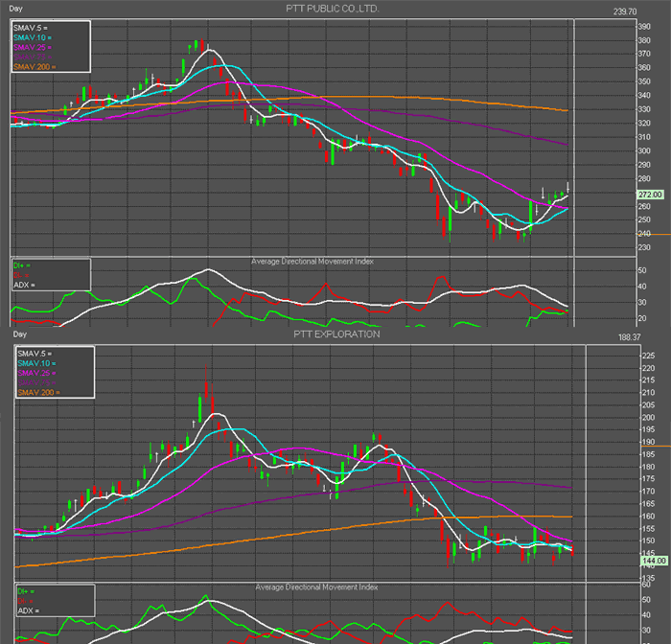Click the 144.00 last price tag
This screenshot has width=671, height=644.
coord(655,561)
